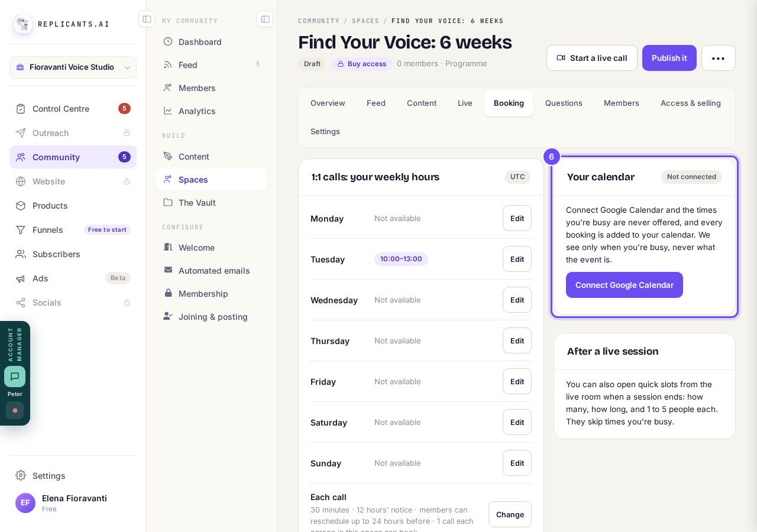Open the Fioravanti Voice Studio workspace dropdown
The width and height of the screenshot is (757, 532).
73,67
